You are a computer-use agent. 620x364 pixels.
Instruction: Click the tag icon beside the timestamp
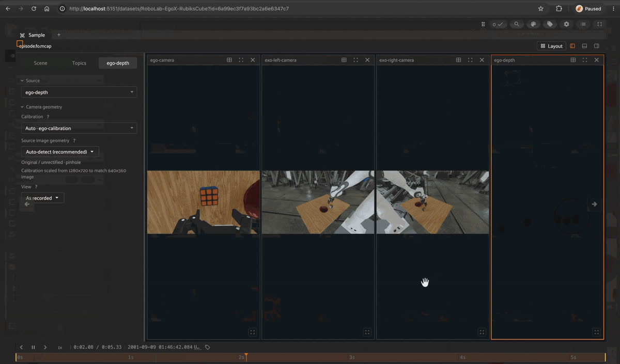[x=208, y=347]
